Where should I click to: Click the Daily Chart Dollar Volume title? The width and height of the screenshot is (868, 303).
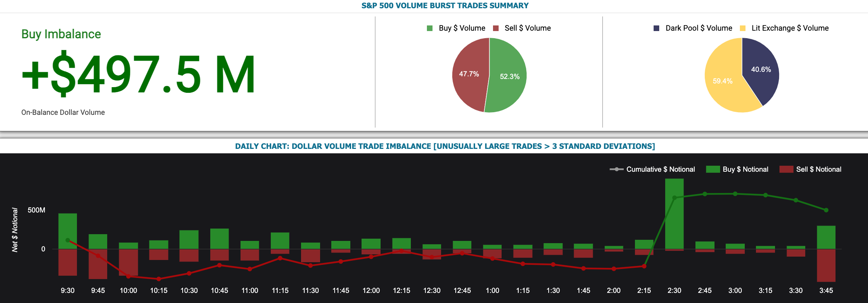pyautogui.click(x=445, y=146)
